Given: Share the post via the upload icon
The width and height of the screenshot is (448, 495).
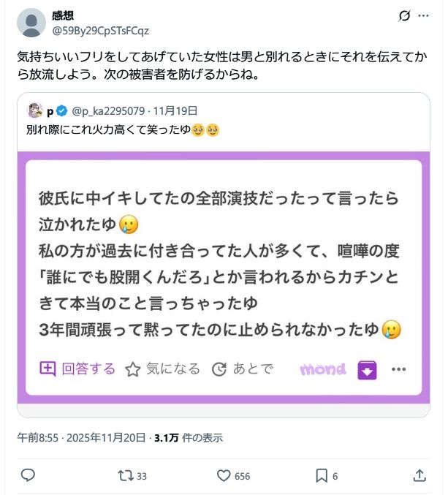Looking at the screenshot, I should point(419,475).
